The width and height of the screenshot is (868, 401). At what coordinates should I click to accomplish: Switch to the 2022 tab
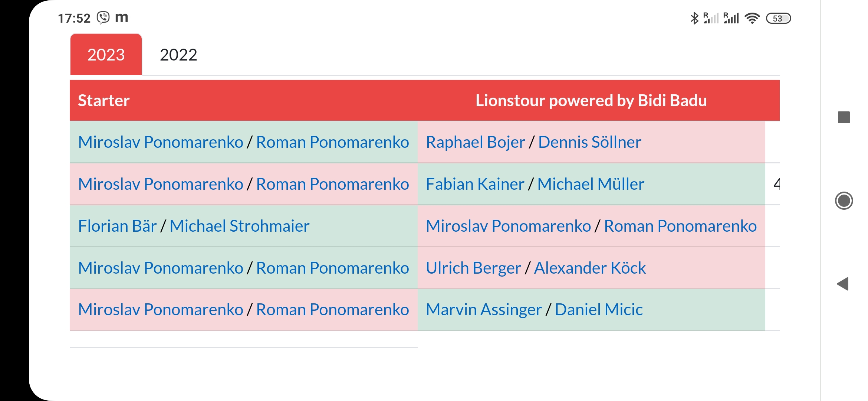point(178,55)
